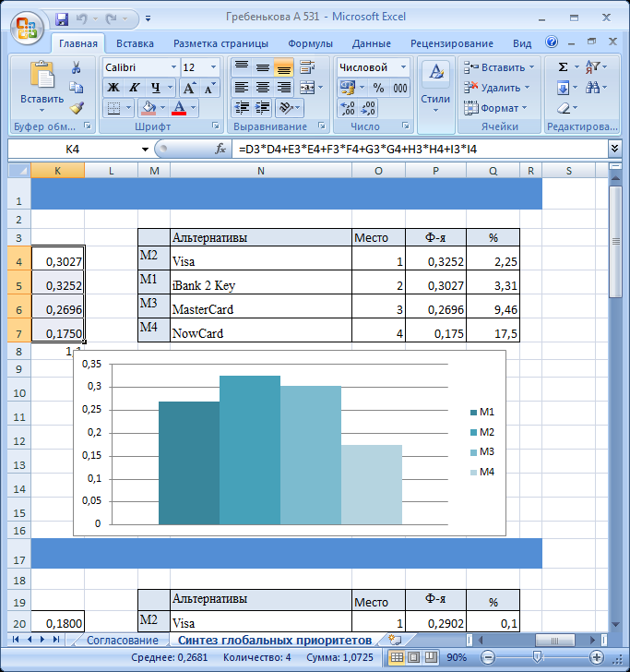Zoom out with the minus button

coord(487,656)
